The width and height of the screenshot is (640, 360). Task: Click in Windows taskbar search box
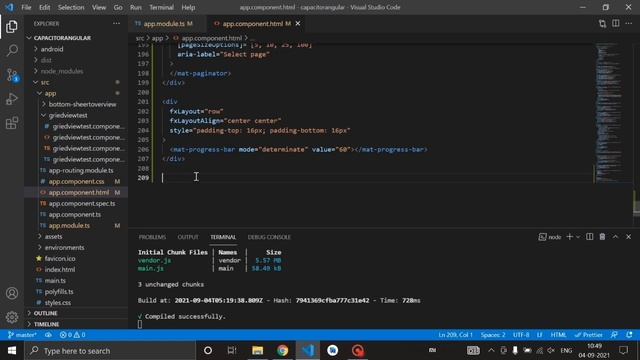110,351
